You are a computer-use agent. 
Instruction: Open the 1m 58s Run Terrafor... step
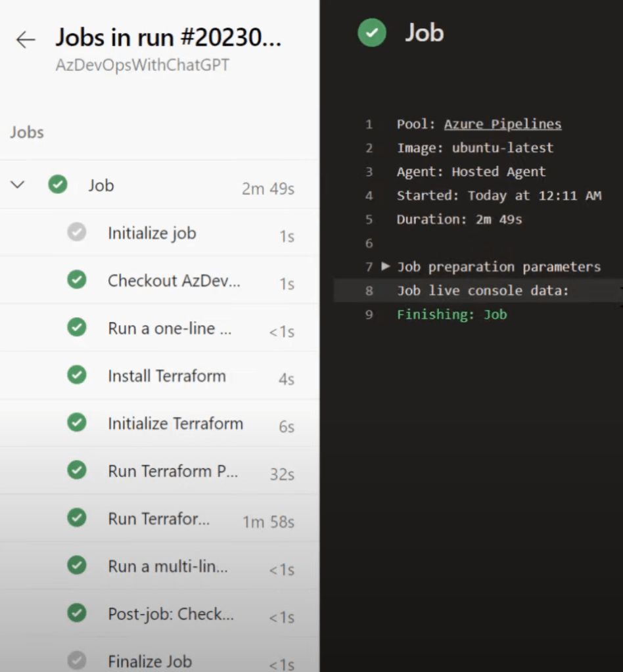pyautogui.click(x=159, y=518)
